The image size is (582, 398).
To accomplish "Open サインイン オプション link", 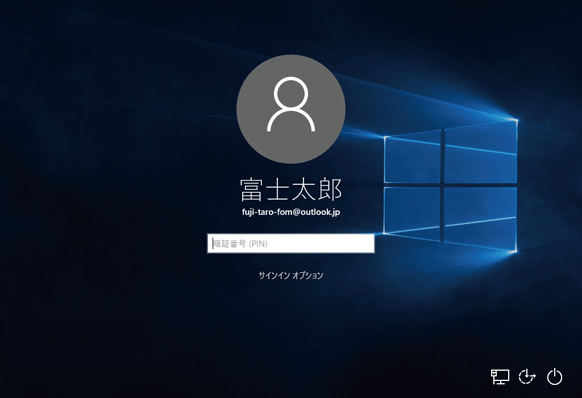I will (x=291, y=275).
